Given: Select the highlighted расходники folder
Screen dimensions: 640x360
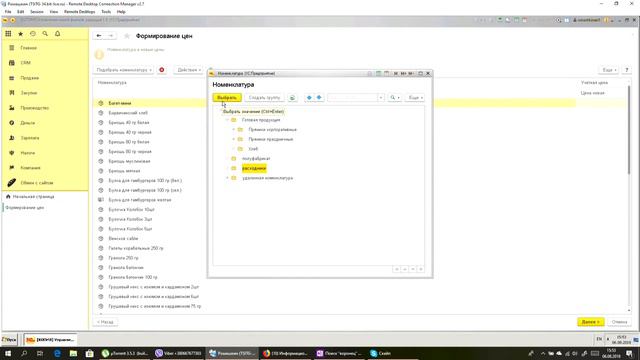Looking at the screenshot, I should pos(254,168).
